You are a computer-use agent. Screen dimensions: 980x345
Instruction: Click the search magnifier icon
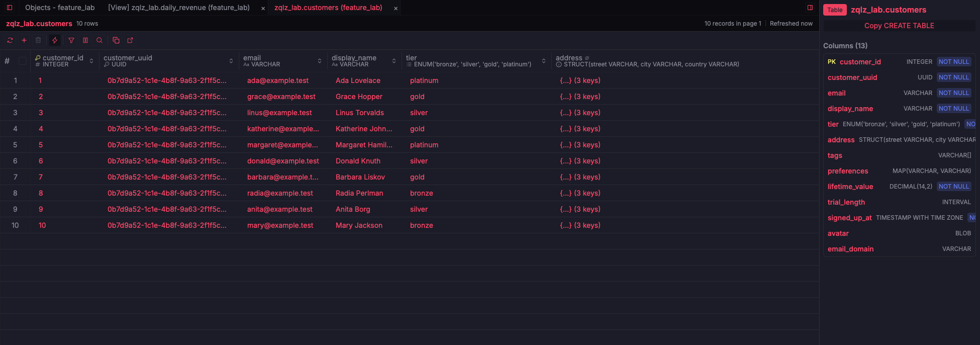pyautogui.click(x=100, y=40)
